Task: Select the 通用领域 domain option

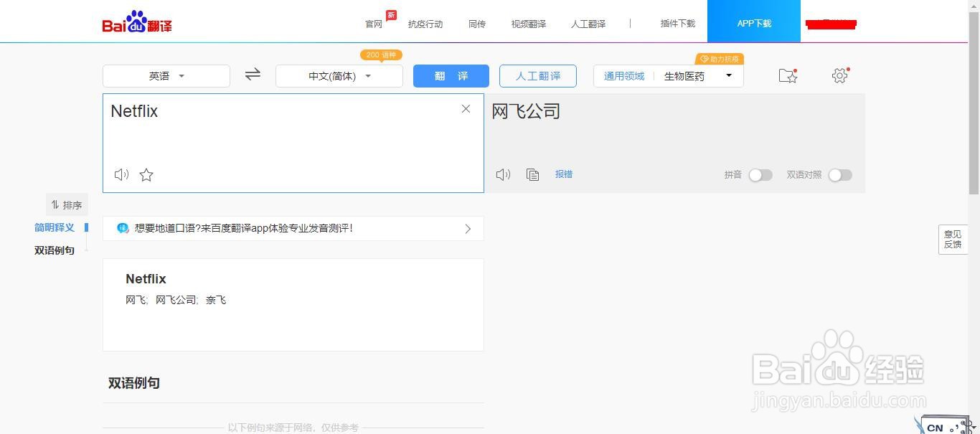Action: point(624,76)
